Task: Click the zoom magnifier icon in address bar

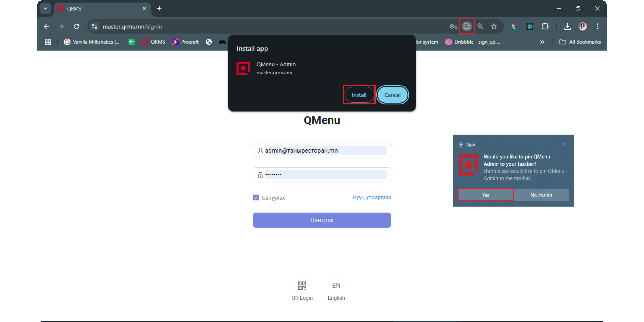Action: coord(480,26)
